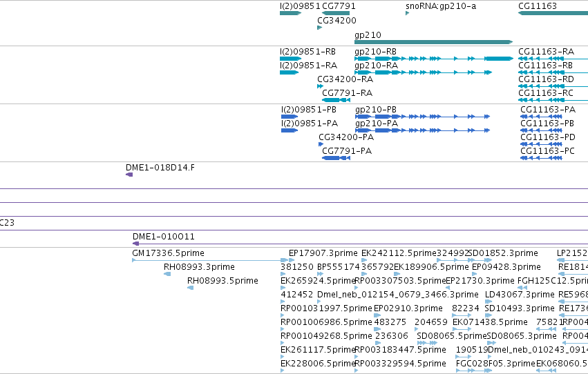Viewport: 588px width, 374px height.
Task: Click the gp210-PB protein glyph
Action: click(x=422, y=117)
